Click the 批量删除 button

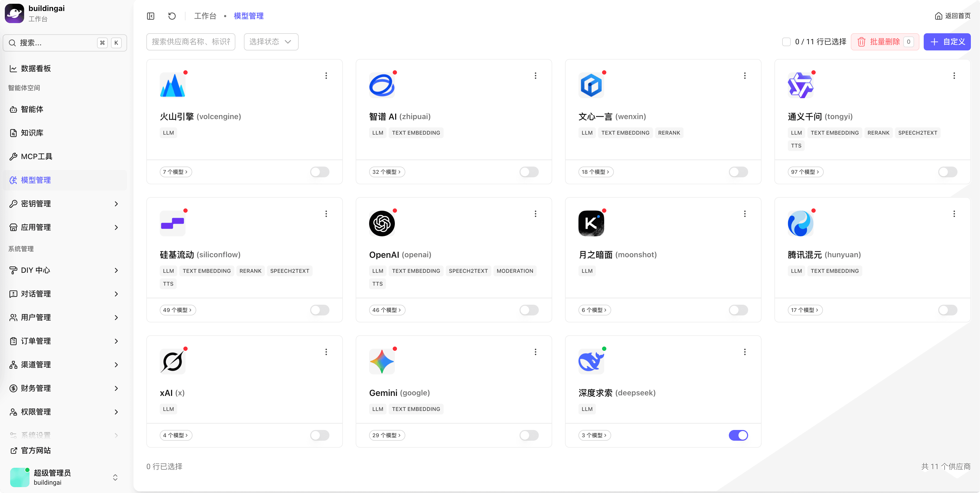click(x=885, y=42)
